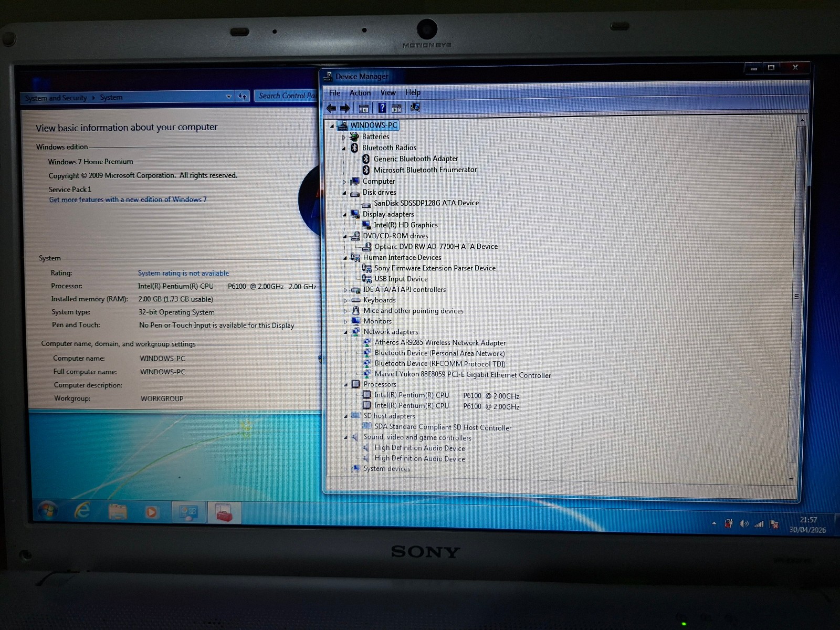
Task: Click the blue Help question-mark toolbar icon
Action: click(x=382, y=108)
